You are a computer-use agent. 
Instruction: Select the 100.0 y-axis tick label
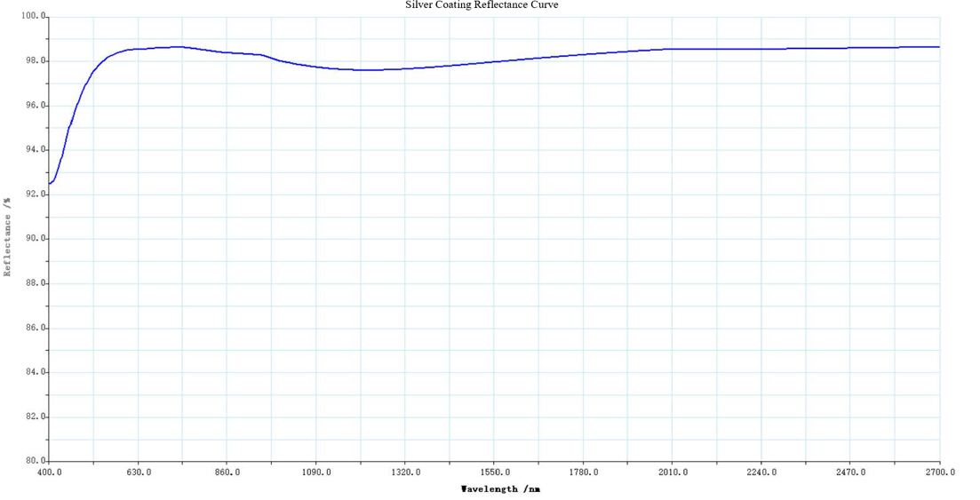pyautogui.click(x=31, y=17)
